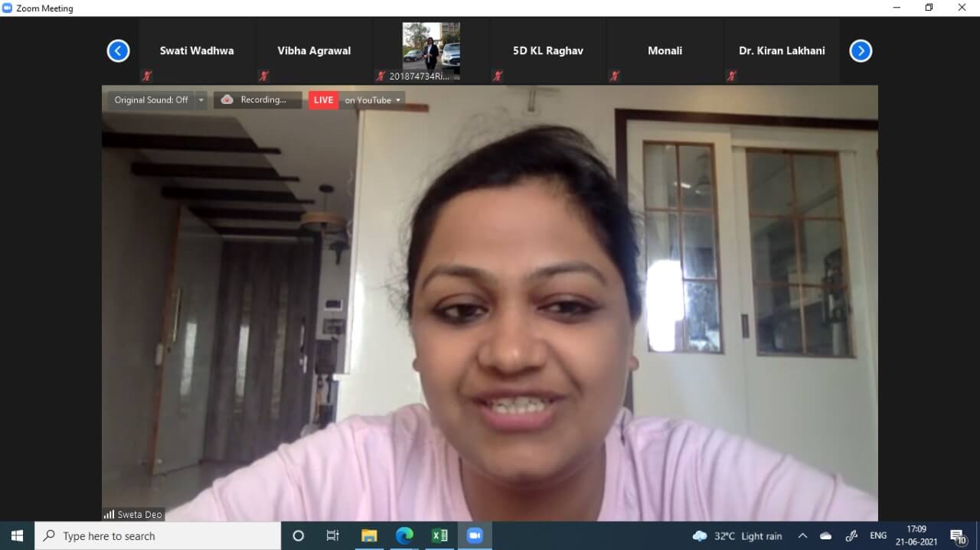
Task: Close the Zoom Meeting window
Action: (x=962, y=8)
